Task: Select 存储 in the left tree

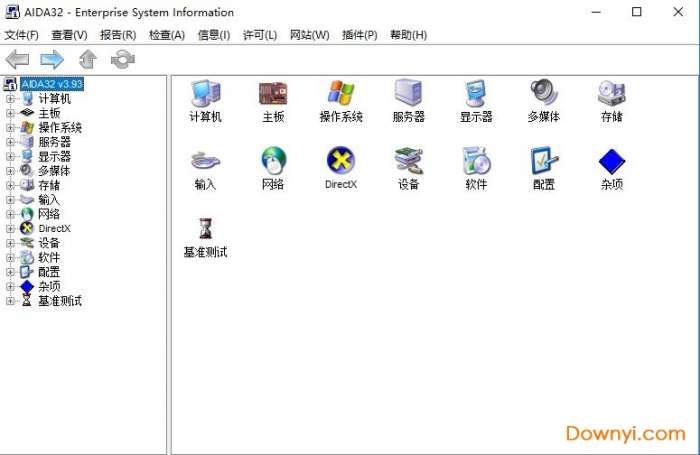Action: pyautogui.click(x=49, y=185)
